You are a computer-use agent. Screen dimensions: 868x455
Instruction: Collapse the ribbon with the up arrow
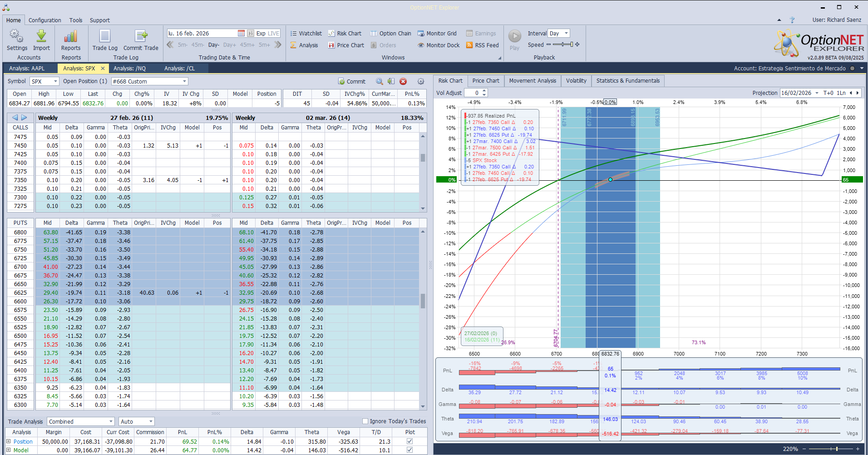pos(779,20)
